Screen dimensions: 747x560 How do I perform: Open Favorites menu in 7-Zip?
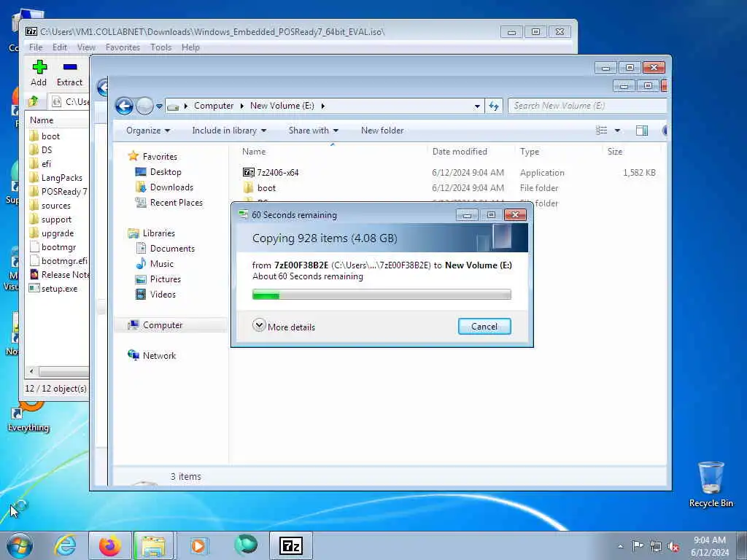(x=123, y=47)
